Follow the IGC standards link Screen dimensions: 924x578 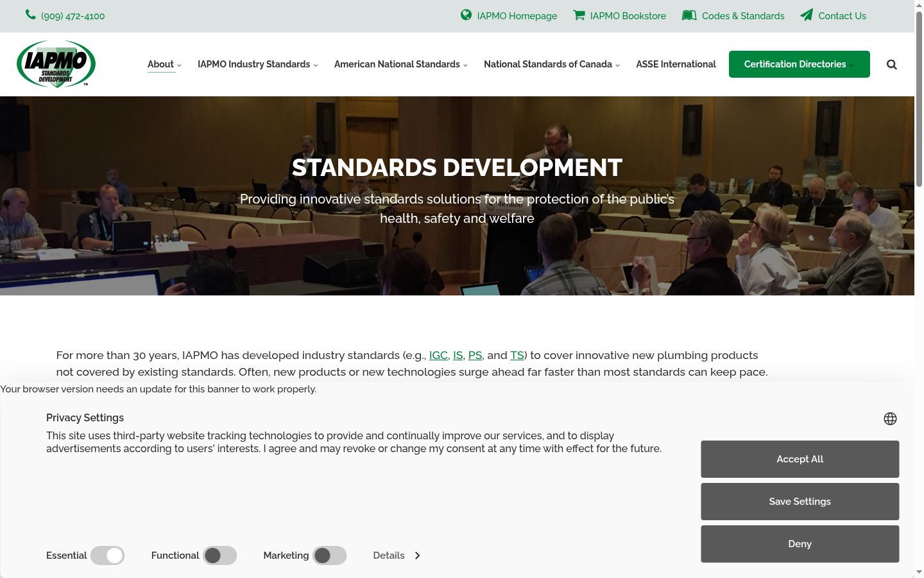click(438, 355)
